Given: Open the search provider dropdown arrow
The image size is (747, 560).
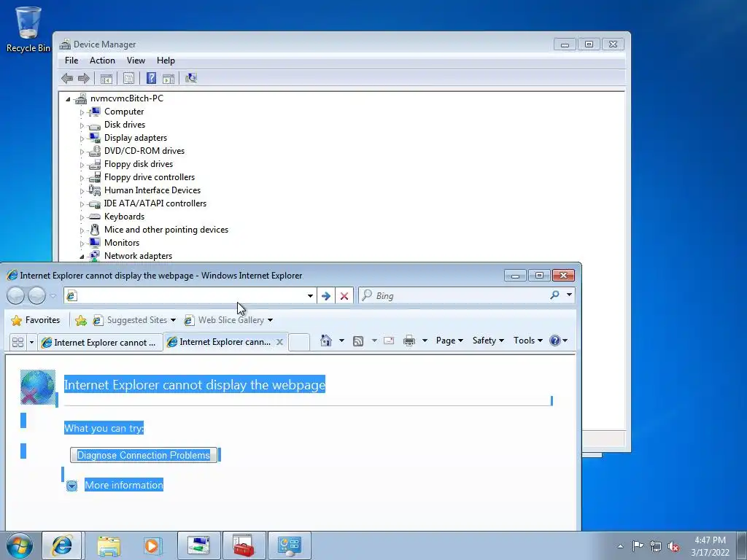Looking at the screenshot, I should click(x=569, y=295).
